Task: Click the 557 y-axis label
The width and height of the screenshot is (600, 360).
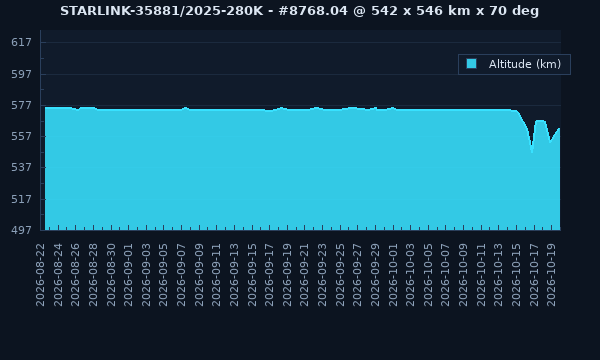Action: click(21, 136)
